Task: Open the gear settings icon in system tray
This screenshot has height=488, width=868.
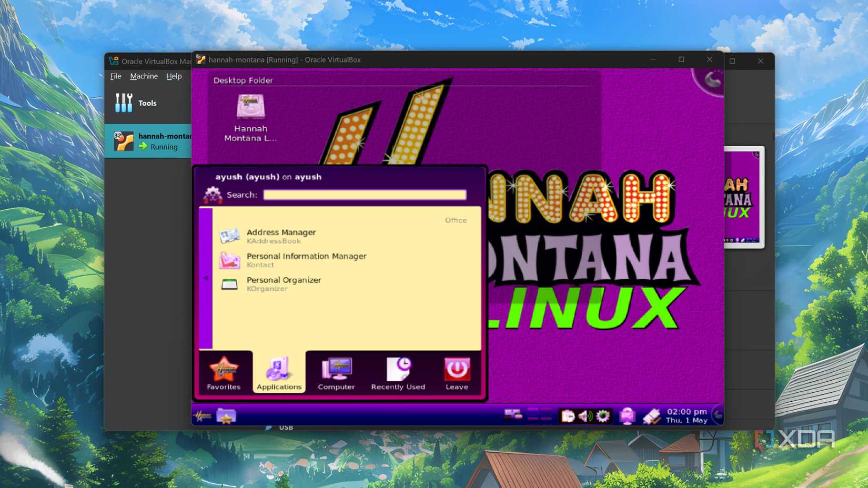Action: (x=602, y=415)
